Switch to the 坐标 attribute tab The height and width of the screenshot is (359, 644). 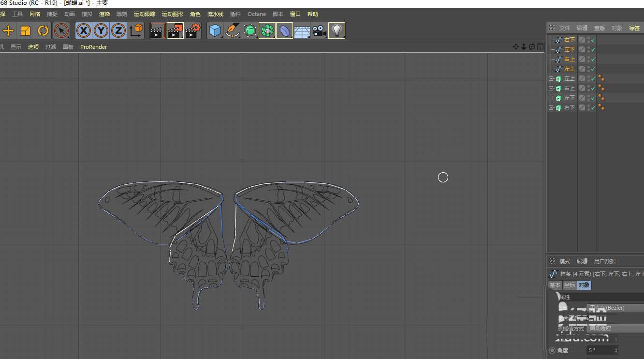click(569, 285)
